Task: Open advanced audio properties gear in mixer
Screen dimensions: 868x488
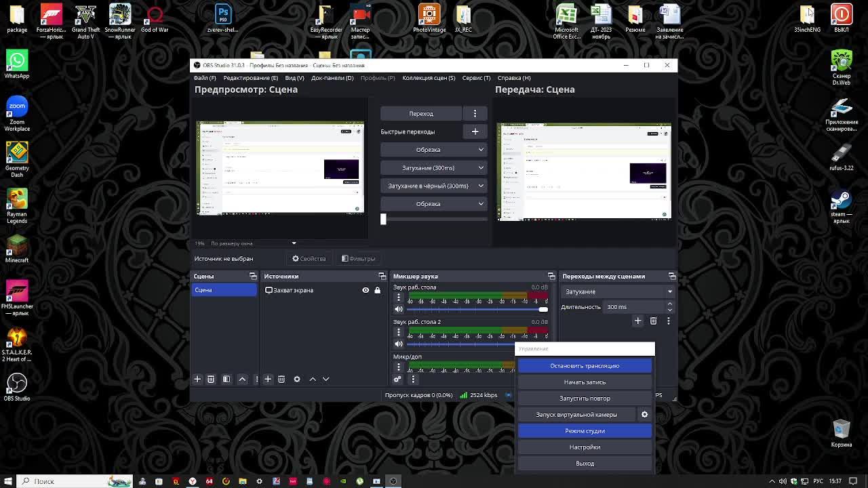Action: click(x=397, y=379)
